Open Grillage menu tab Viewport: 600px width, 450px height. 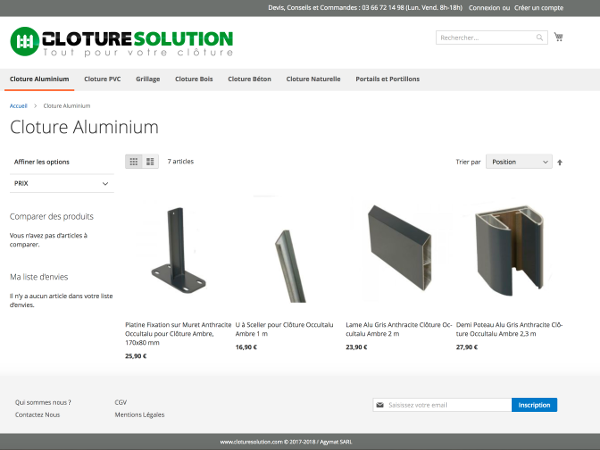tap(148, 79)
